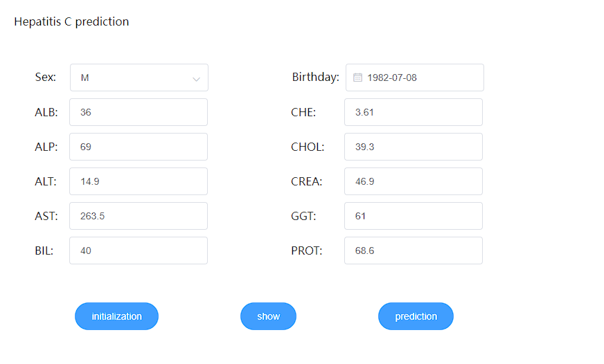The height and width of the screenshot is (364, 604).
Task: Click into the ALT input box
Action: pyautogui.click(x=139, y=181)
